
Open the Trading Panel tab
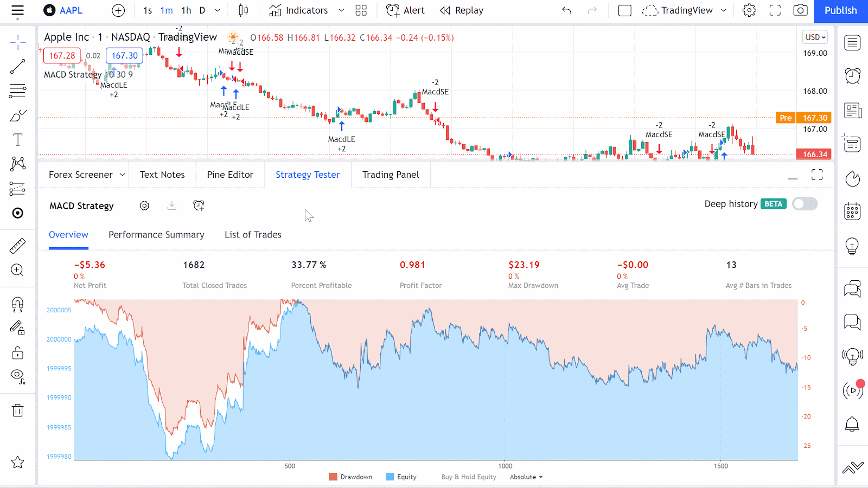[391, 175]
